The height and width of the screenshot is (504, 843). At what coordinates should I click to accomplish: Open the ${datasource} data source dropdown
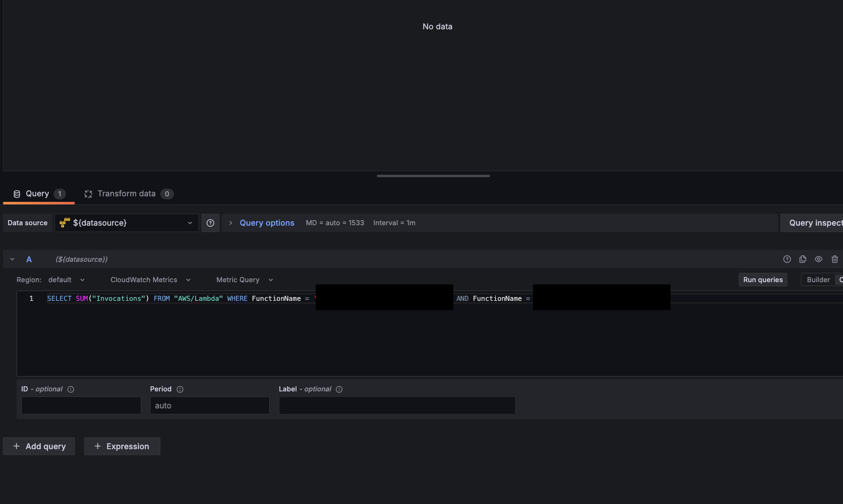(x=127, y=223)
